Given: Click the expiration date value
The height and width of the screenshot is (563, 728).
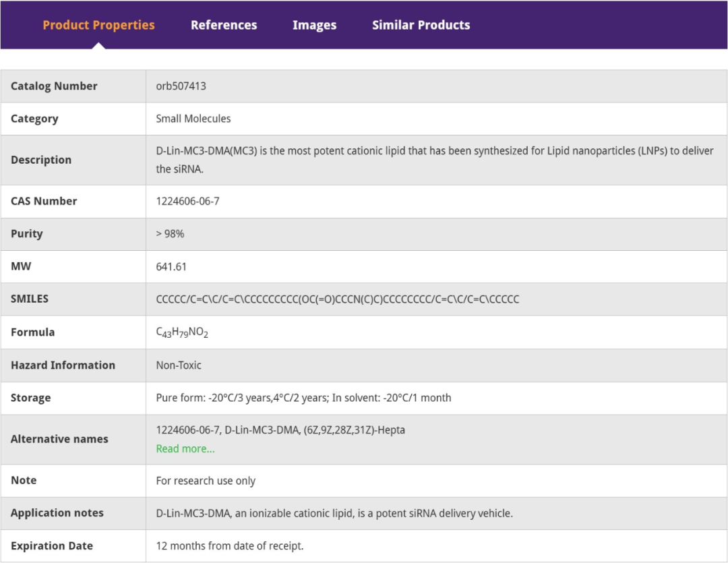Looking at the screenshot, I should click(x=230, y=546).
